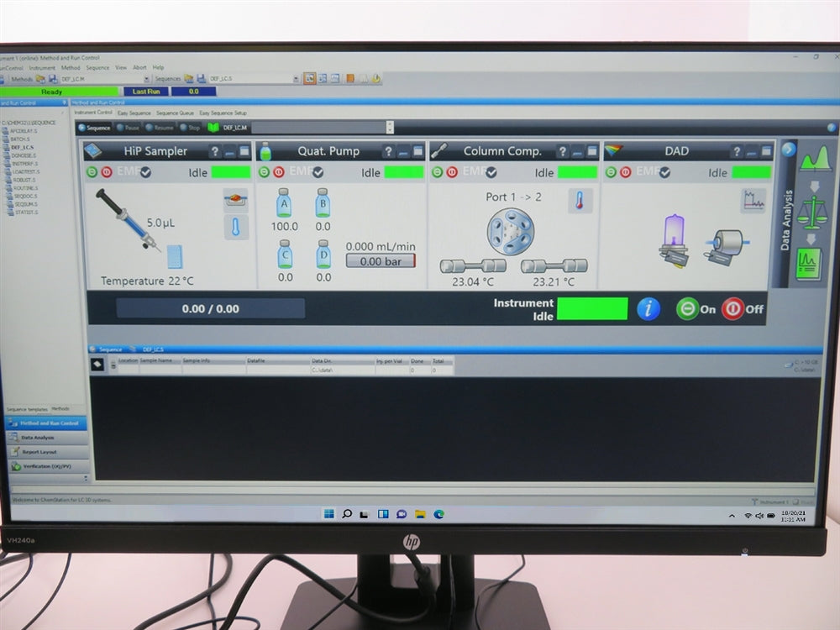This screenshot has width=840, height=630.
Task: Turn on the Column Comp. module
Action: click(438, 172)
